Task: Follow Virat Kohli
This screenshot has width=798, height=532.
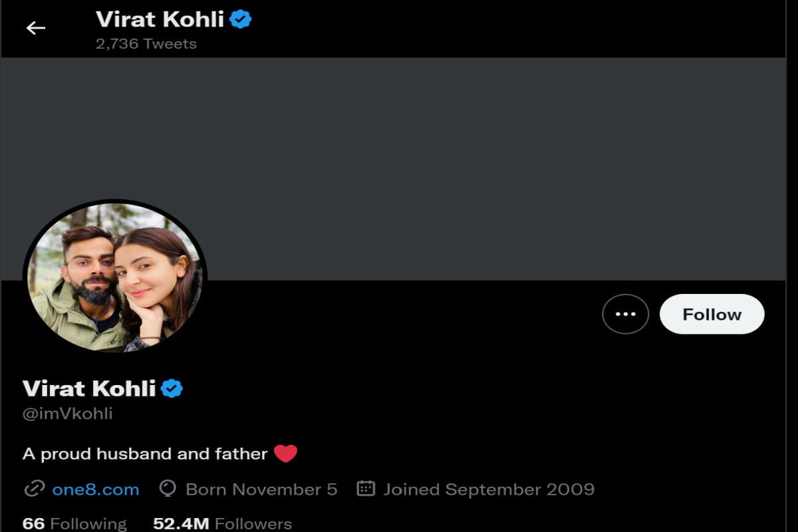Action: pos(712,314)
